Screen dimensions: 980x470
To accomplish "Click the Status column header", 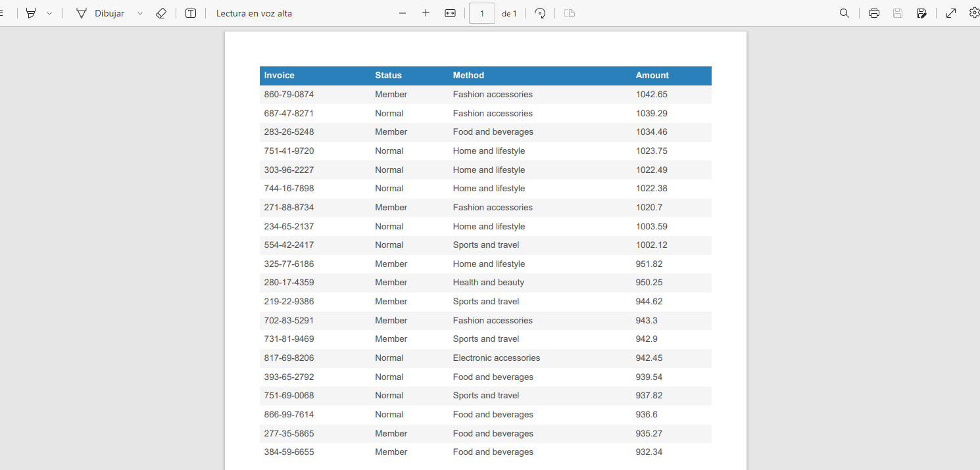I will (x=388, y=76).
